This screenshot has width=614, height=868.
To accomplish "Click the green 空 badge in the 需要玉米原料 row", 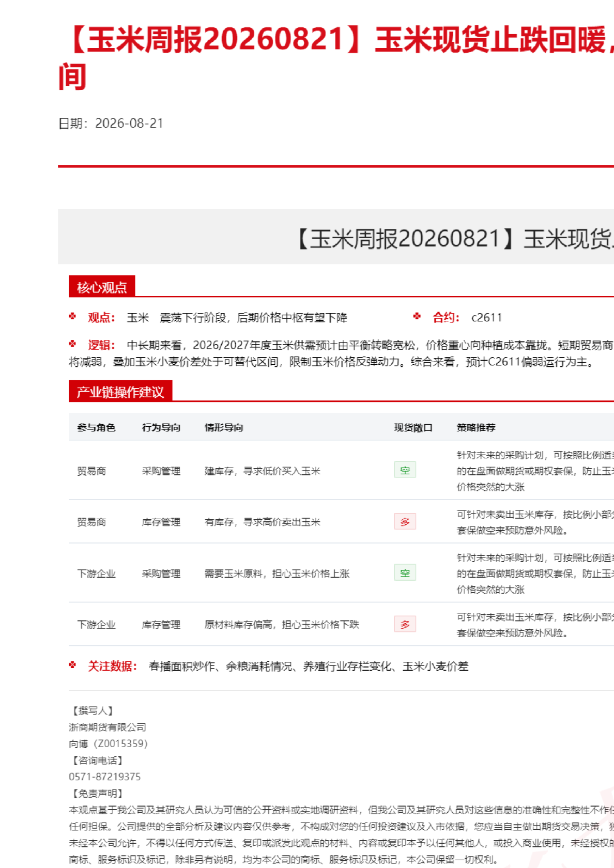I will (405, 573).
